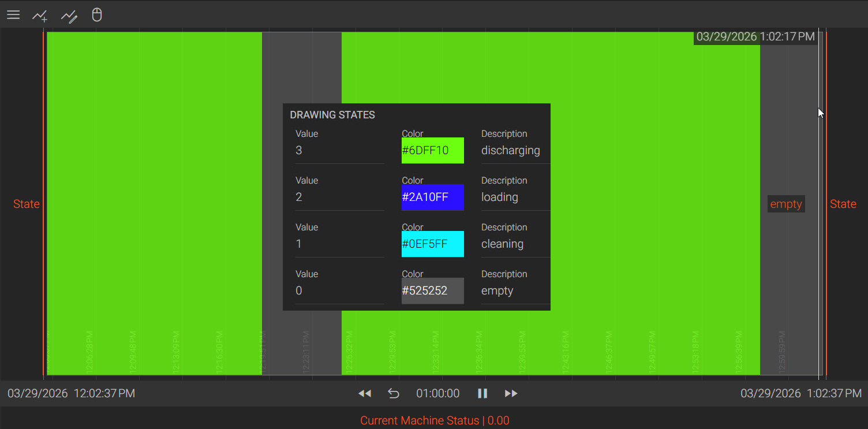Image resolution: width=868 pixels, height=429 pixels.
Task: Click the reset undo arrow icon
Action: (394, 393)
